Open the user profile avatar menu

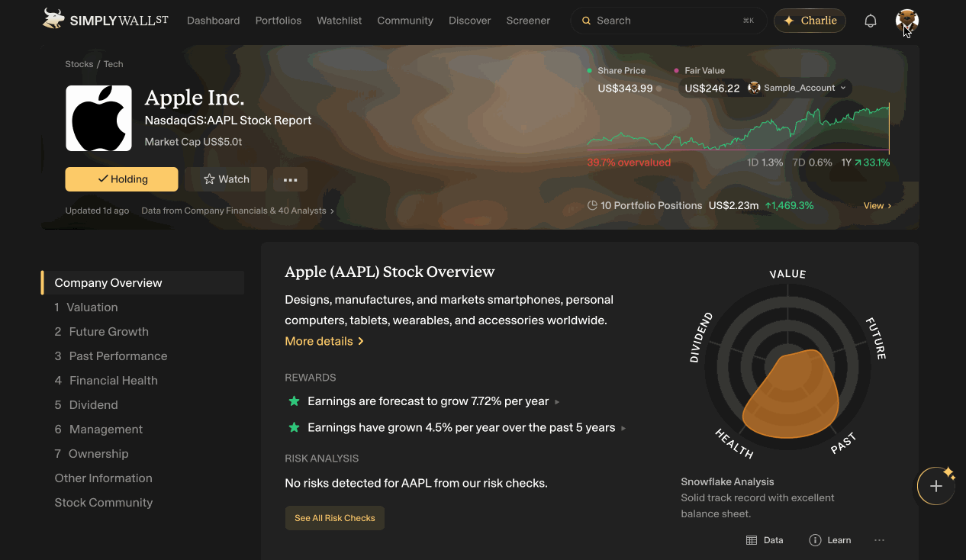(x=907, y=21)
